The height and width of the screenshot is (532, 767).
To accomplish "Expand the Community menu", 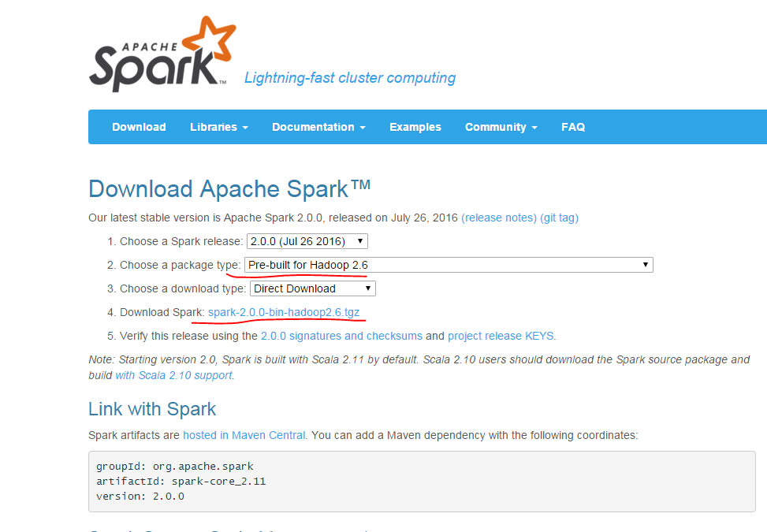I will [x=501, y=127].
